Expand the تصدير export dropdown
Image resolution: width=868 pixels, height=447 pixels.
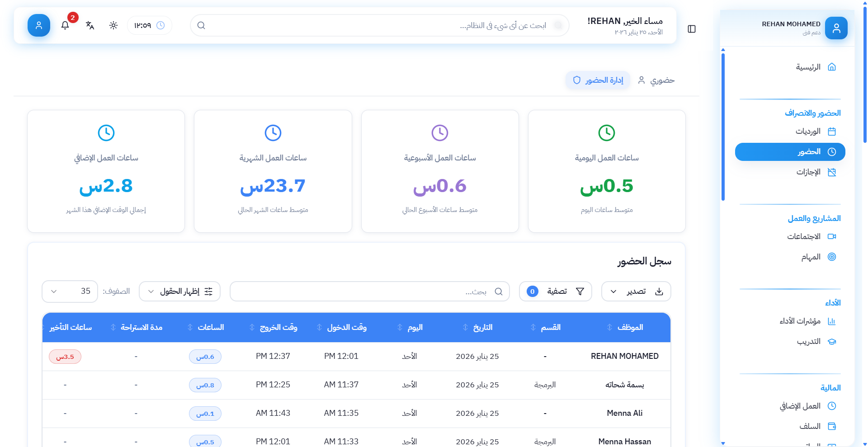(636, 292)
